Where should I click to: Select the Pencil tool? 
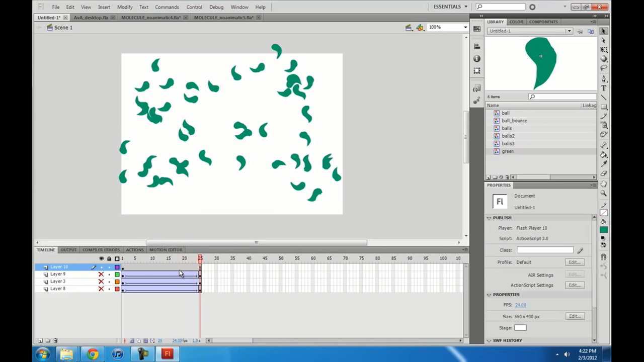(604, 115)
